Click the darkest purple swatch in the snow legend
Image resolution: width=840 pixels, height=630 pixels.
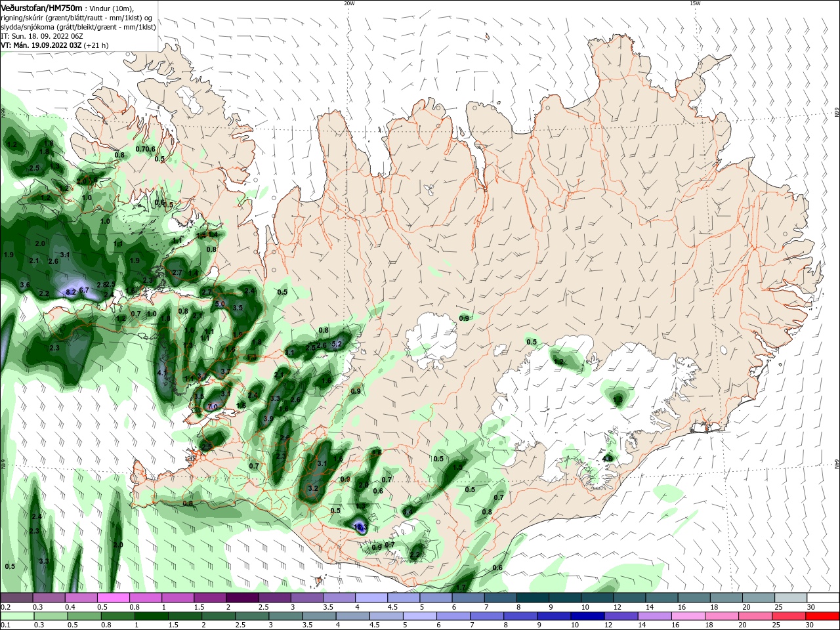tap(241, 598)
